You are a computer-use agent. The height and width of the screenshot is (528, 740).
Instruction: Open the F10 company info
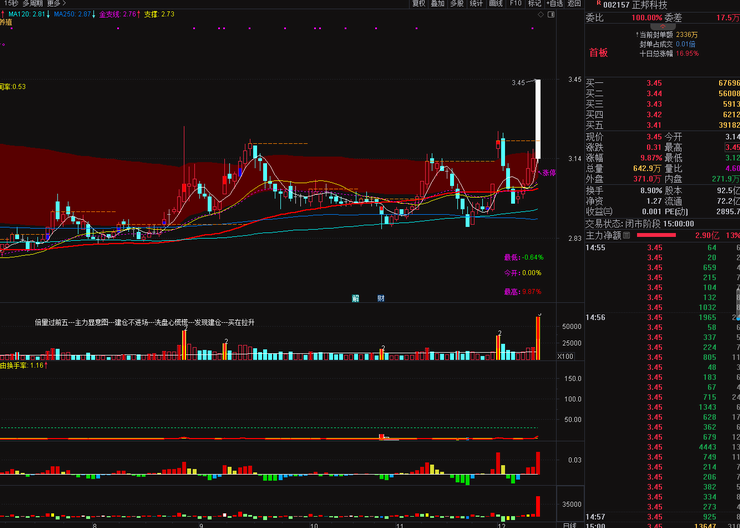pyautogui.click(x=516, y=4)
